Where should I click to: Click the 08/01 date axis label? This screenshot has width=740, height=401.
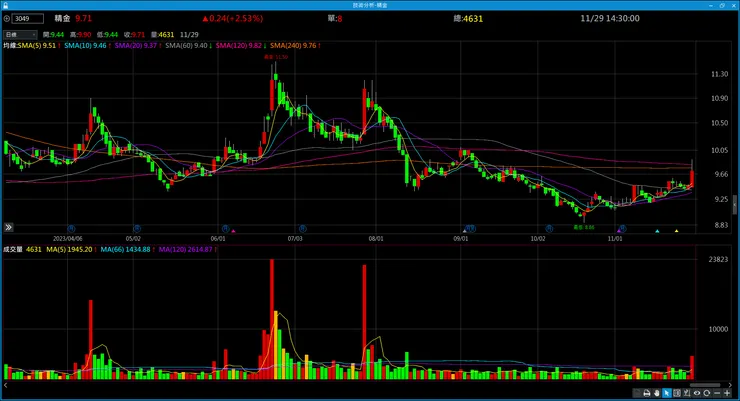pos(376,239)
